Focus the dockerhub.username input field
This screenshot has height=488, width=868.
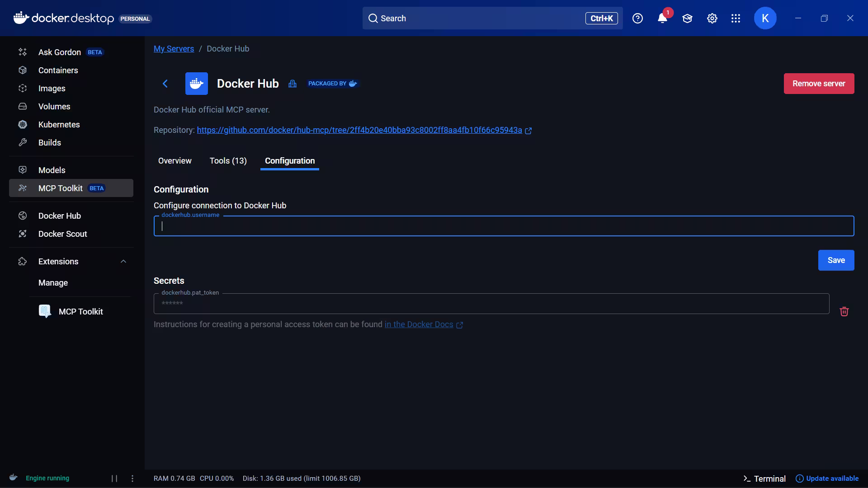[503, 226]
